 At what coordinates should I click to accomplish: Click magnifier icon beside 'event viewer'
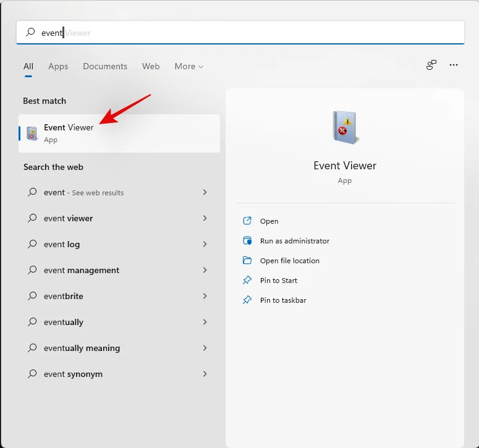click(x=32, y=218)
